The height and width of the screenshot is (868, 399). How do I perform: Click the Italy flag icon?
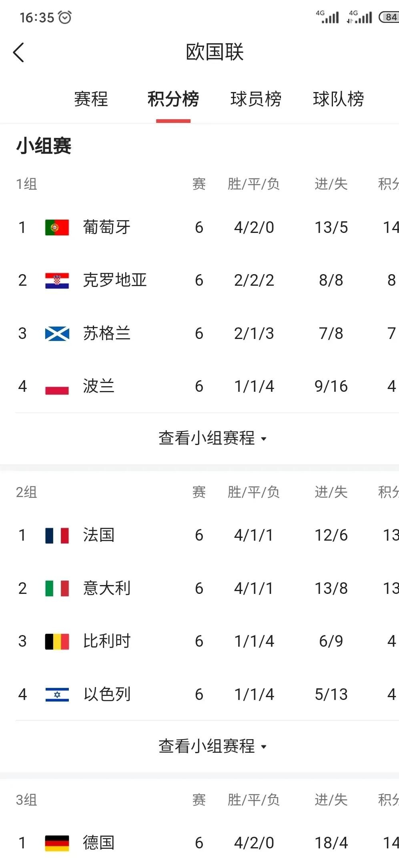[x=56, y=588]
